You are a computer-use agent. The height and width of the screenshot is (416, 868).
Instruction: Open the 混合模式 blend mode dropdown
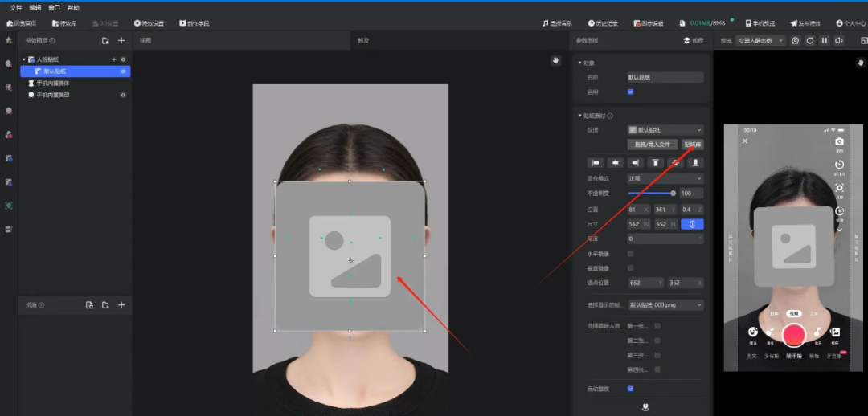[665, 178]
